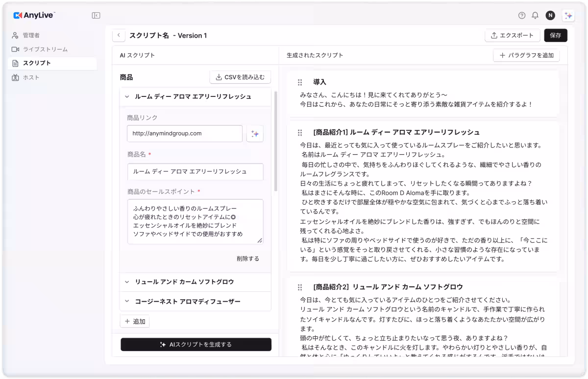The width and height of the screenshot is (588, 379).
Task: Open the AI assistant sparkle icon top right
Action: point(568,15)
